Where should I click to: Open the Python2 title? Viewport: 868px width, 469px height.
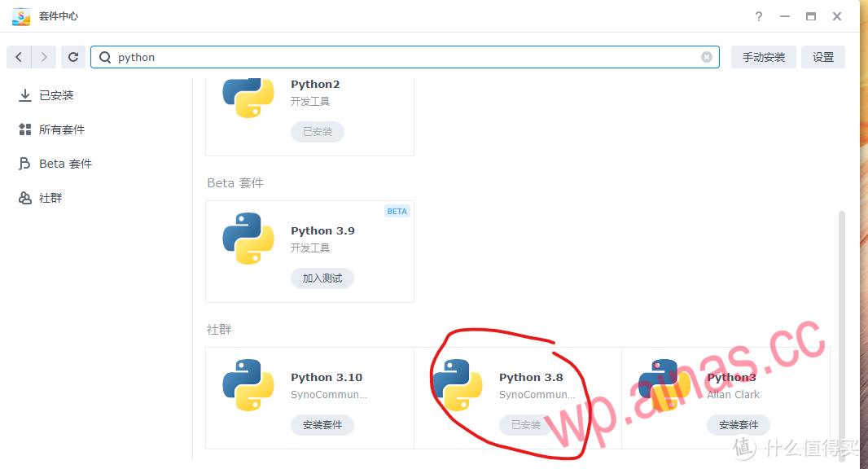tap(315, 84)
